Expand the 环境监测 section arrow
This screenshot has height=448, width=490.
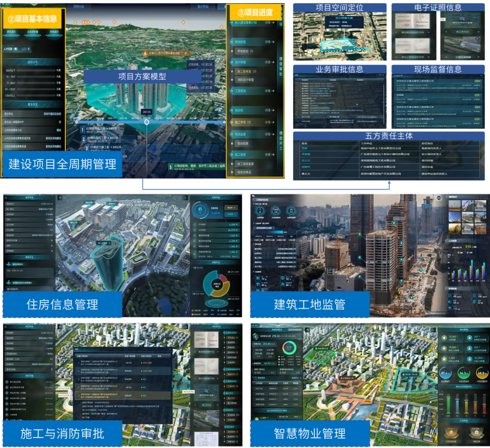(x=446, y=289)
